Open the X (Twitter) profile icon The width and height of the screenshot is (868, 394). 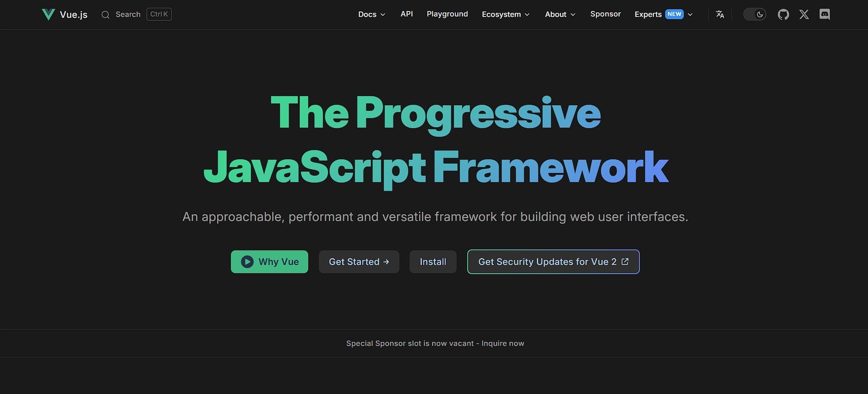(804, 15)
